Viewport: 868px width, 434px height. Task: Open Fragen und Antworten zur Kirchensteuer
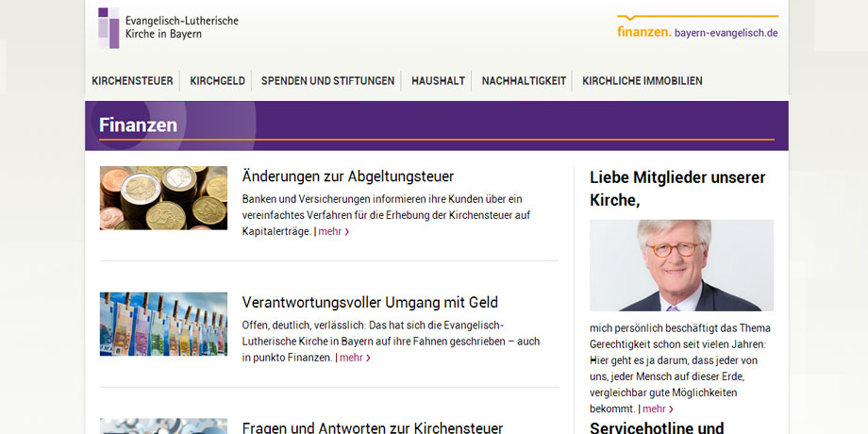point(373,428)
